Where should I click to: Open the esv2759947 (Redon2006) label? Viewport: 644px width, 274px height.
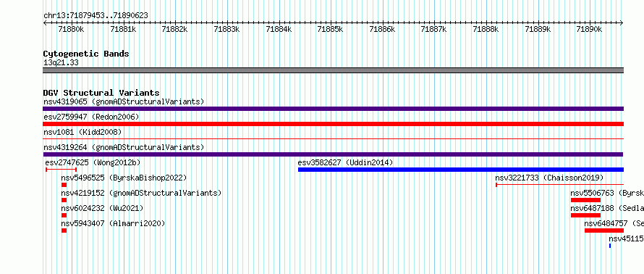[91, 117]
